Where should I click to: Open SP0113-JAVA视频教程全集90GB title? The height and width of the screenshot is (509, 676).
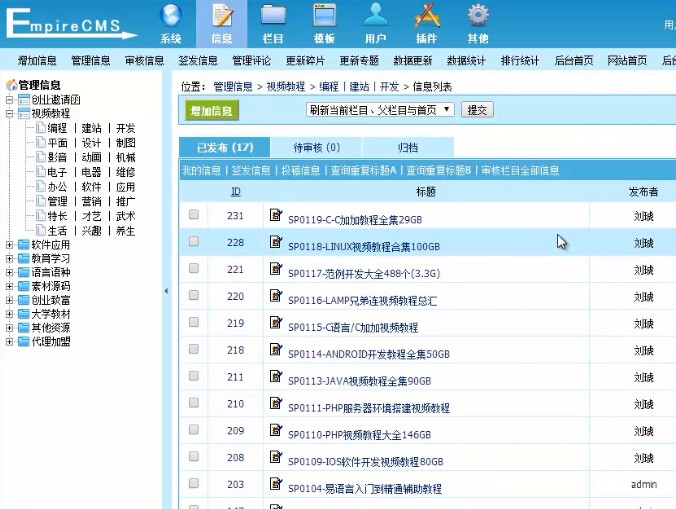pos(360,381)
